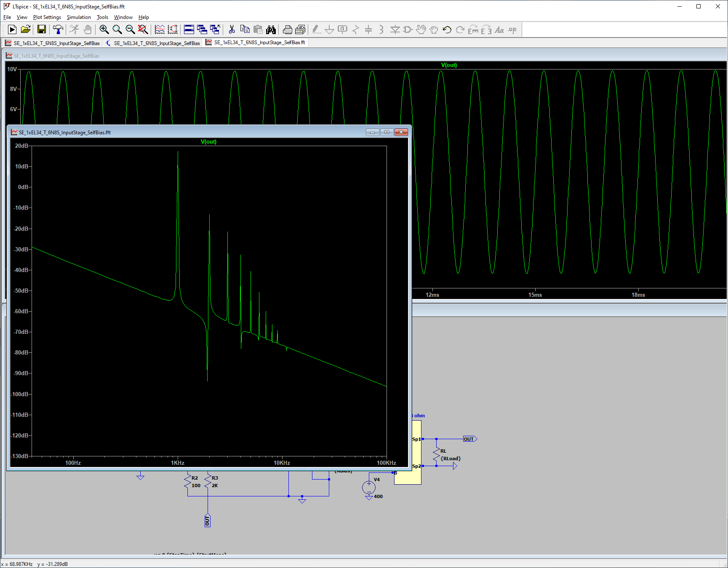Switch to the first SelfBias waveform tab
The image size is (728, 568).
53,43
